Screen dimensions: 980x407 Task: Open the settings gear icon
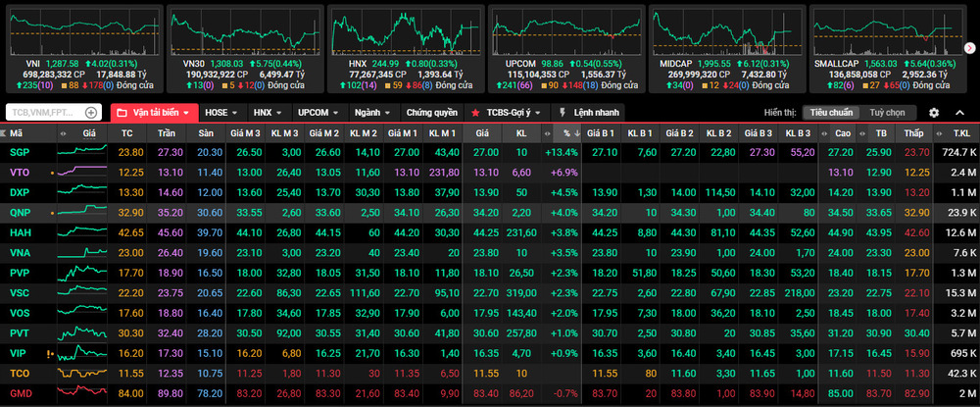coord(934,113)
